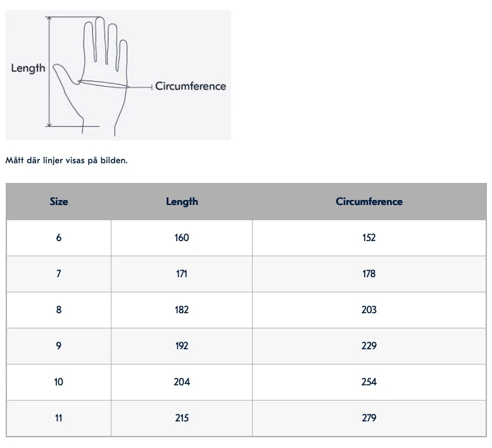This screenshot has width=492, height=448.
Task: Select the size 9 cell
Action: pyautogui.click(x=59, y=346)
